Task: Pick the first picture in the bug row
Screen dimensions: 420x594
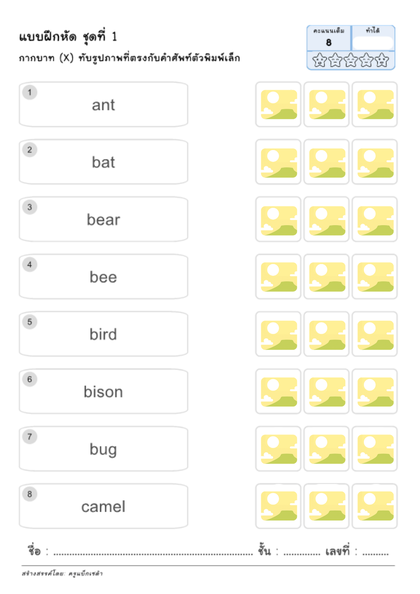Action: (x=278, y=449)
